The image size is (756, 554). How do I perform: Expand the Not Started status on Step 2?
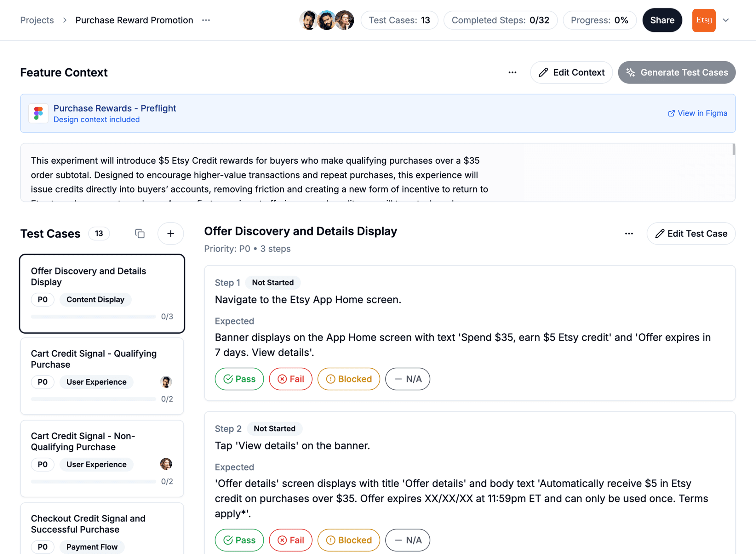(x=274, y=428)
